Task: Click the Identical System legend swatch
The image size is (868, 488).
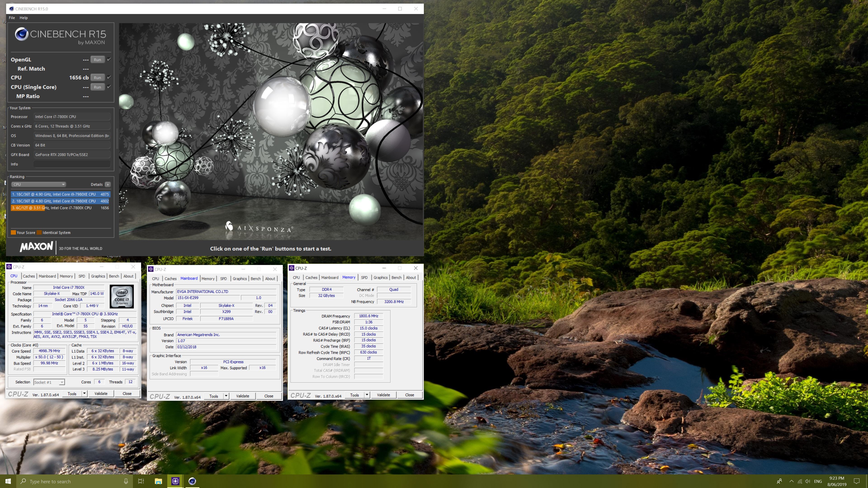Action: pyautogui.click(x=39, y=232)
